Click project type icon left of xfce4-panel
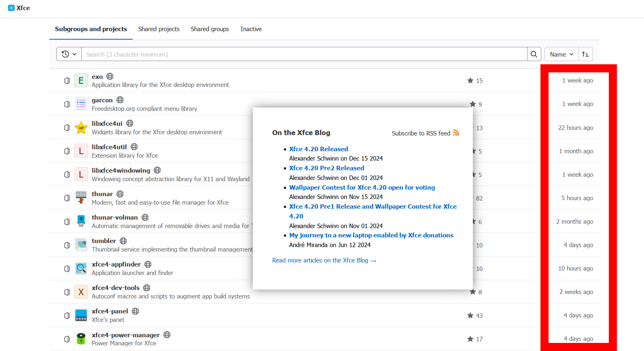The height and width of the screenshot is (351, 644). tap(67, 315)
